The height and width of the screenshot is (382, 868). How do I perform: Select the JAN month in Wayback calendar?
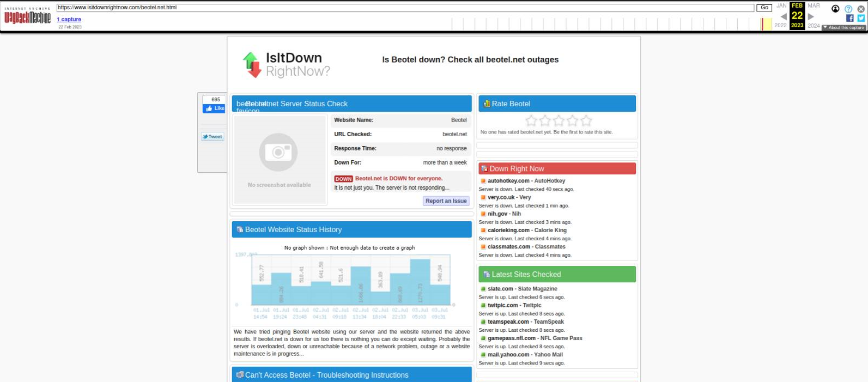click(x=781, y=6)
